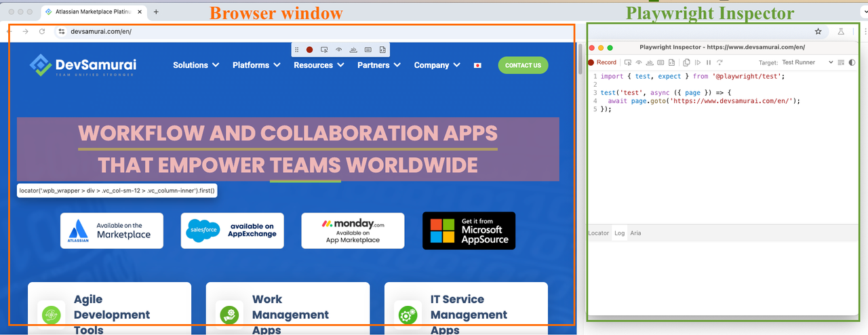Image resolution: width=868 pixels, height=335 pixels.
Task: Toggle the color theme icon in Inspector
Action: click(x=852, y=62)
